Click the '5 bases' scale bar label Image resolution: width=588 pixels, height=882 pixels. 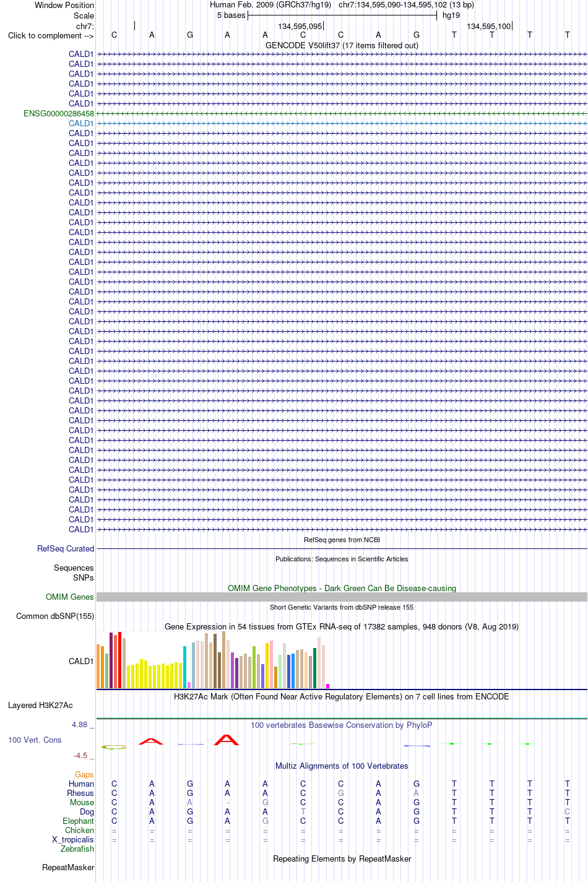tap(231, 15)
